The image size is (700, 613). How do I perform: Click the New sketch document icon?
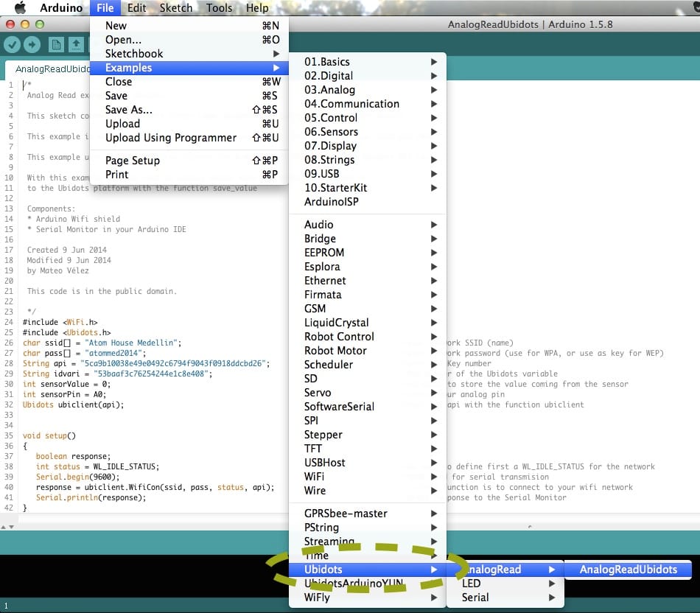(56, 44)
